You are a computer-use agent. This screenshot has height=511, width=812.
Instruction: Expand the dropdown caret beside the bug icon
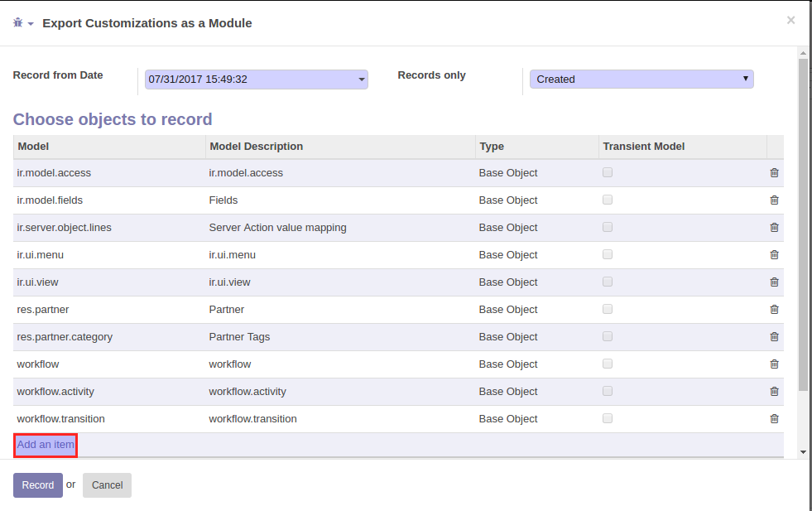point(31,24)
